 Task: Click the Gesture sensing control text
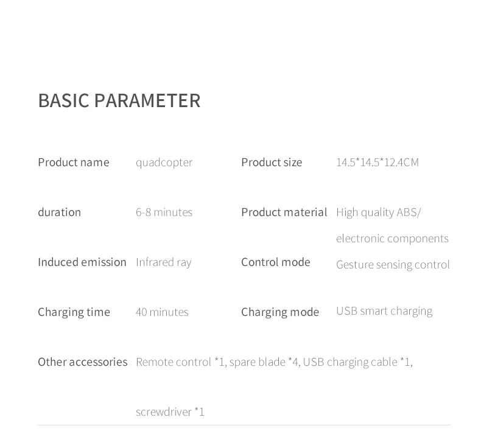(393, 265)
